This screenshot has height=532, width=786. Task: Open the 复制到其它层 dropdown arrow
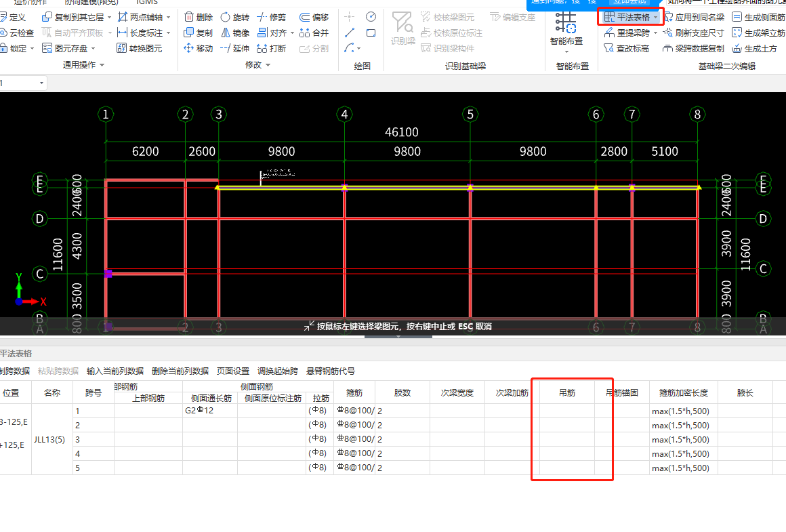109,18
